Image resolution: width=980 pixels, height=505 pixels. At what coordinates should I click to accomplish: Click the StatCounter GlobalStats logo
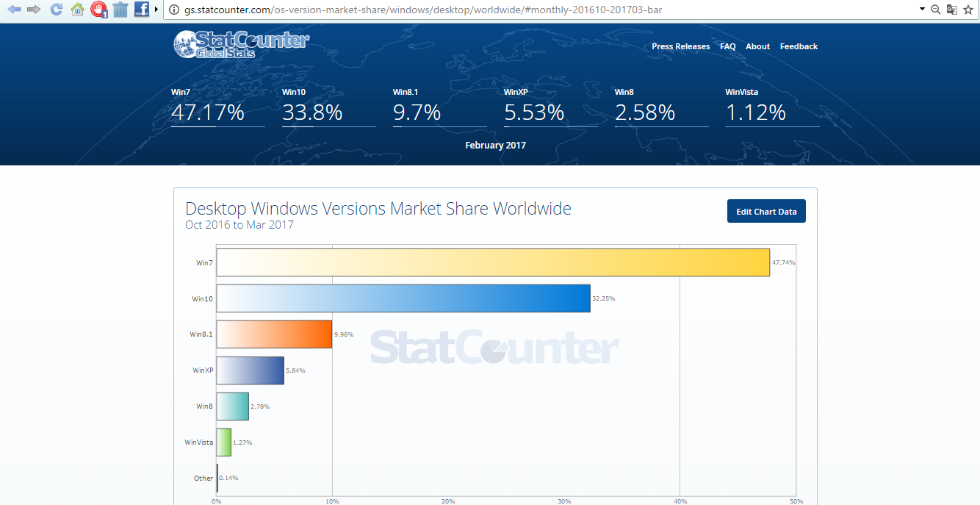241,44
